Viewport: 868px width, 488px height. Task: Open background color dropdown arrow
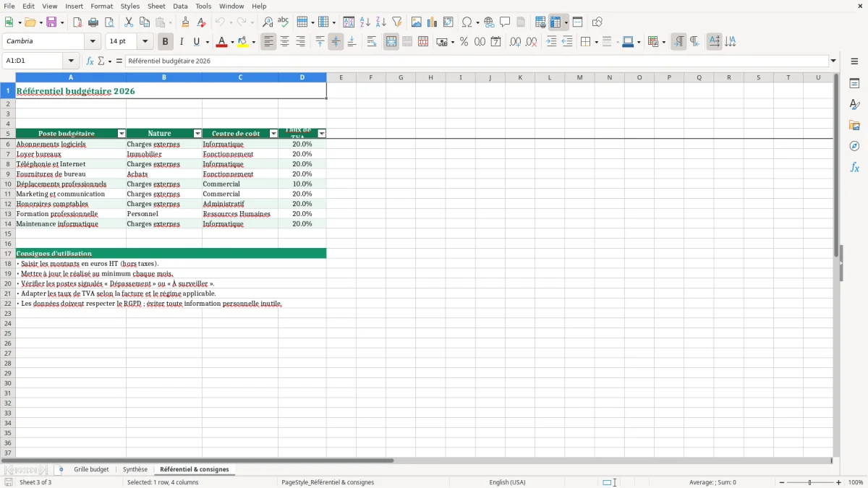coord(254,42)
